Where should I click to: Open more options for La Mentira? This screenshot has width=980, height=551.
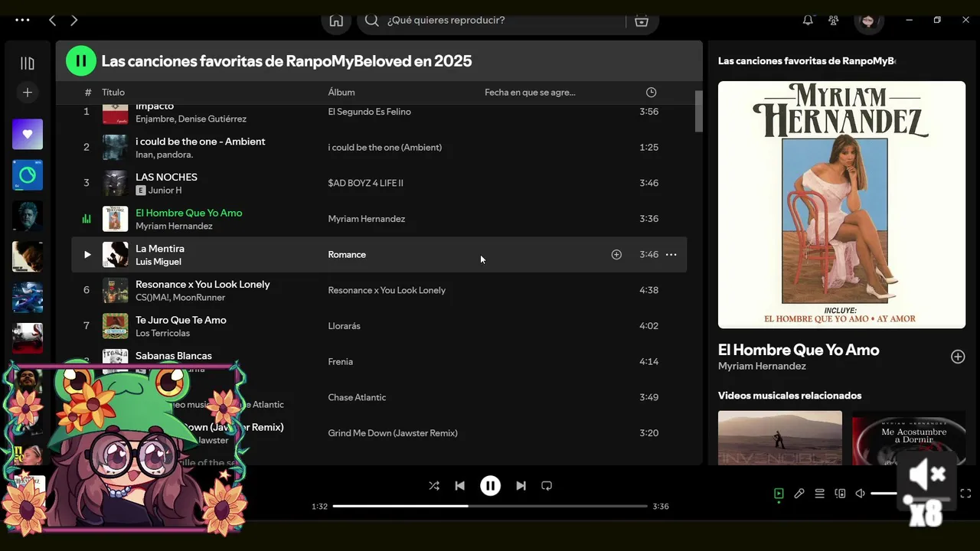coord(671,254)
